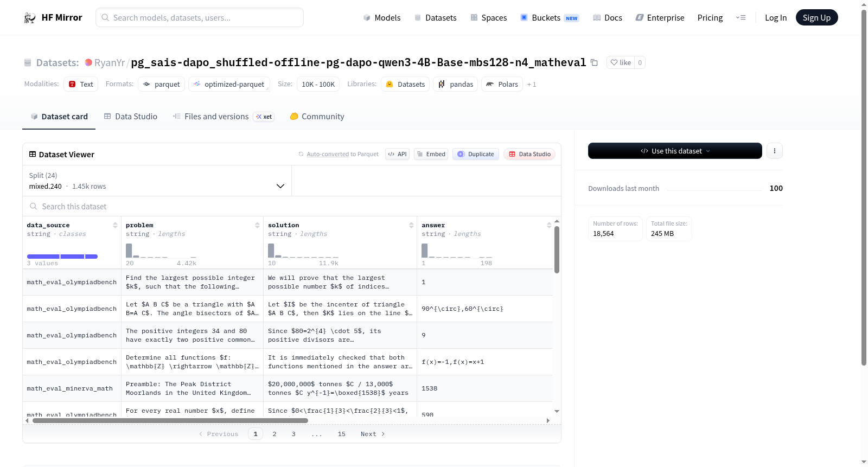
Task: Click the like heart button
Action: tap(621, 62)
